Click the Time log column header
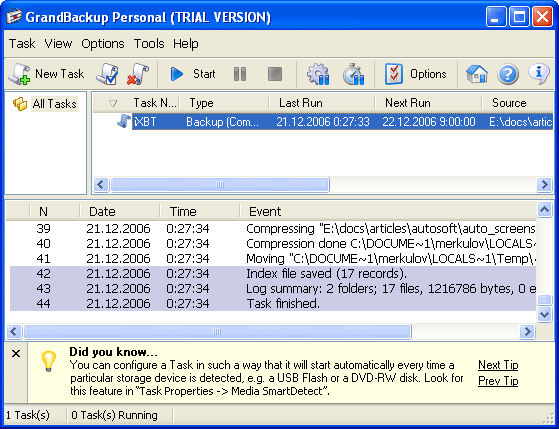 point(200,211)
